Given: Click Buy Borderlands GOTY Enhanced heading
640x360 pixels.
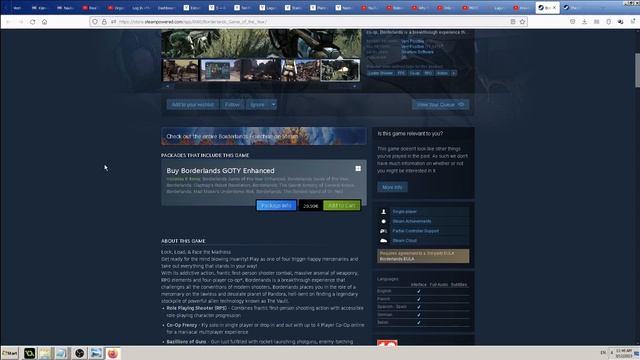Looking at the screenshot, I should tap(220, 171).
